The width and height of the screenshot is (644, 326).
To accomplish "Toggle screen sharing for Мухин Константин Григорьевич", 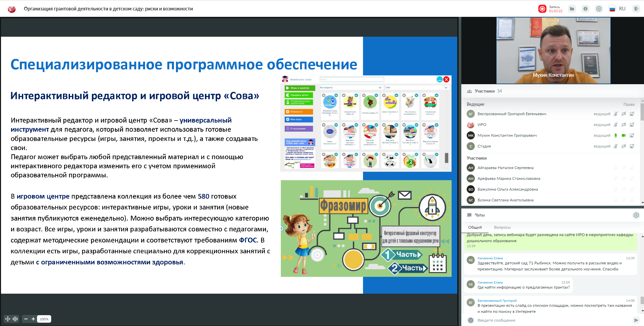I will point(632,135).
